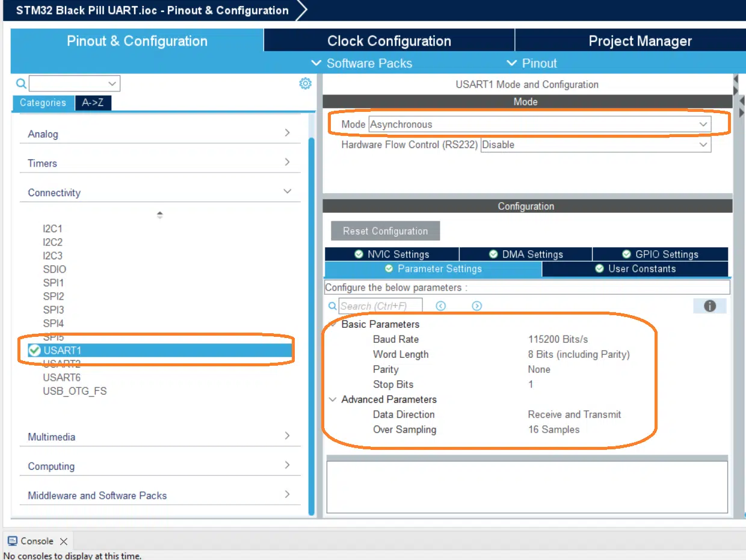This screenshot has height=560, width=746.
Task: Open the GPIO Settings tab
Action: [660, 254]
